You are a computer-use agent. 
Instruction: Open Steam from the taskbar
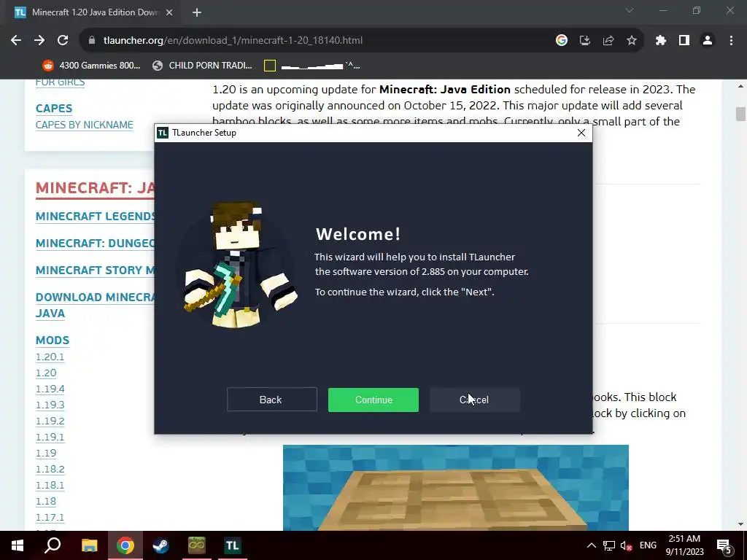[160, 545]
